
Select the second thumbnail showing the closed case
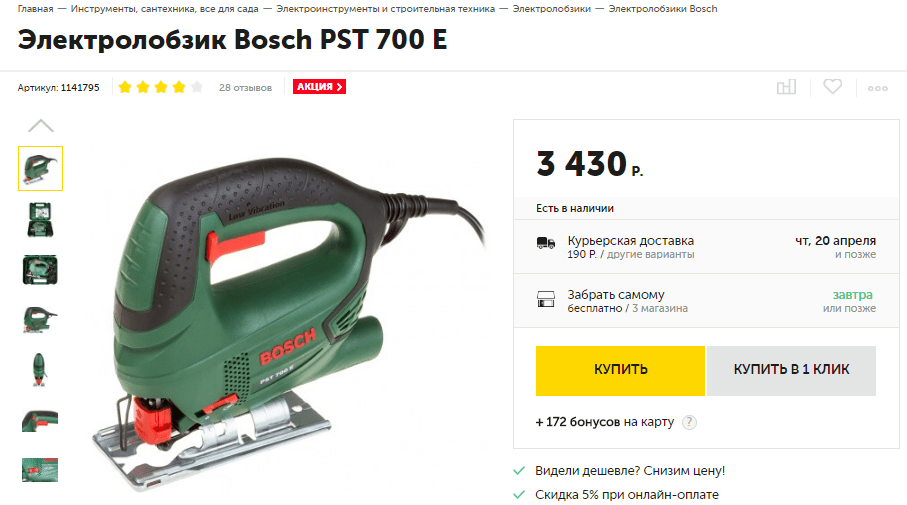click(x=40, y=219)
